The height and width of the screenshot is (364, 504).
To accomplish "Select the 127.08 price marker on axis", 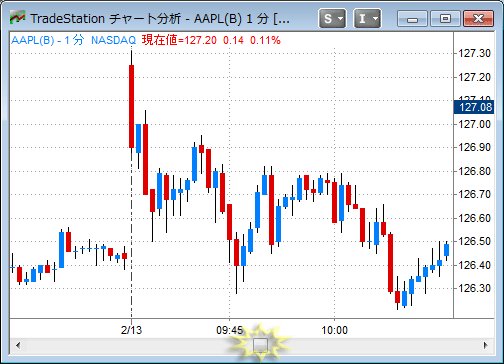I will coord(474,107).
